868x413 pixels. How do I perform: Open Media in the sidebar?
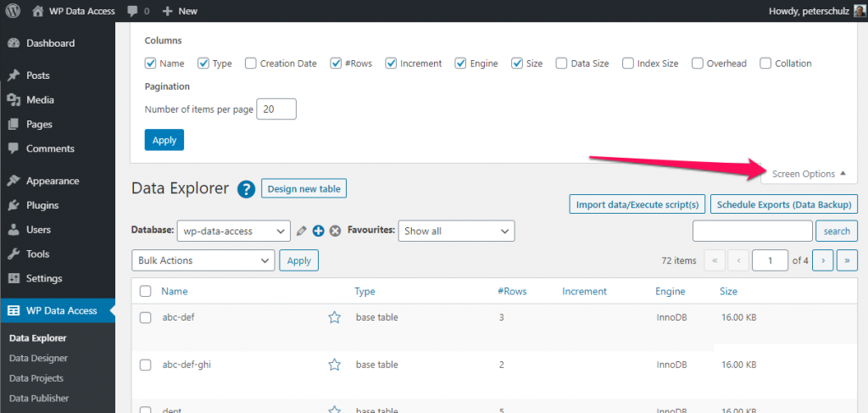click(x=58, y=100)
